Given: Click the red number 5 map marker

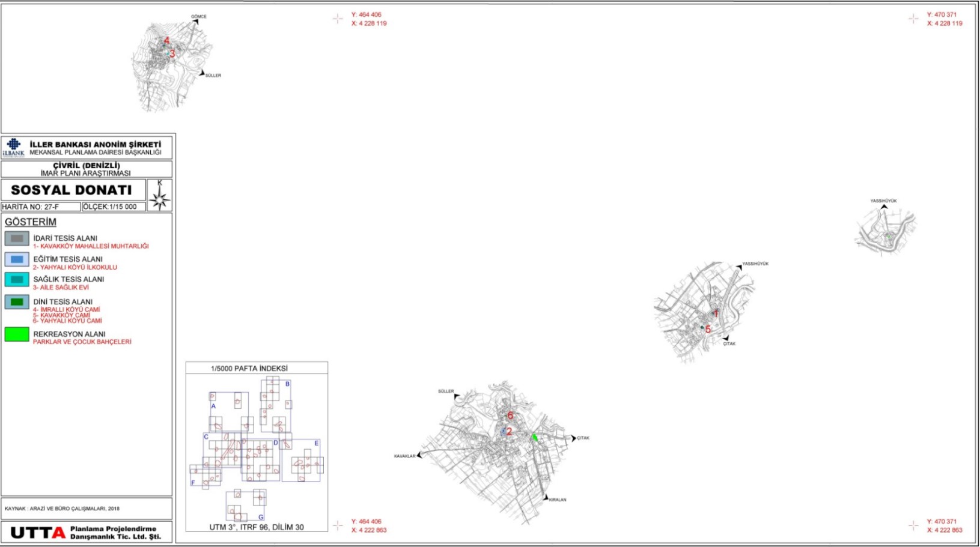Looking at the screenshot, I should [708, 330].
